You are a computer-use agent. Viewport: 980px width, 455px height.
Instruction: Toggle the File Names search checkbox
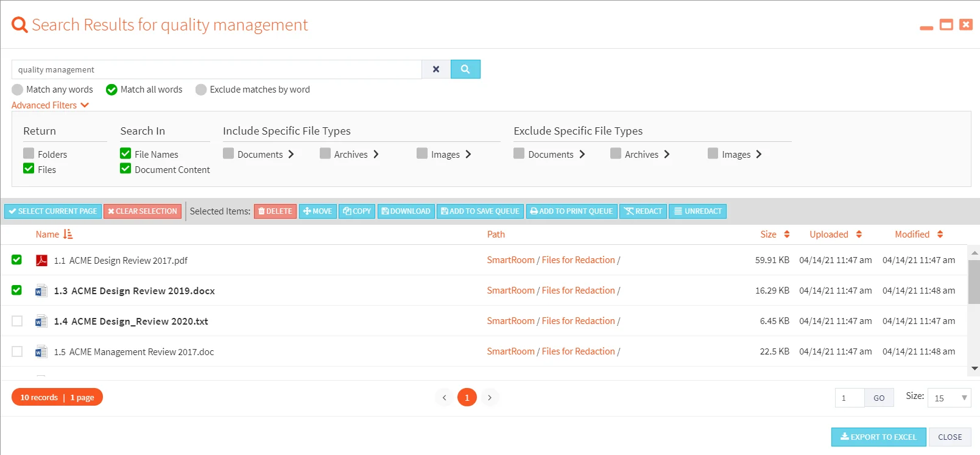point(125,153)
